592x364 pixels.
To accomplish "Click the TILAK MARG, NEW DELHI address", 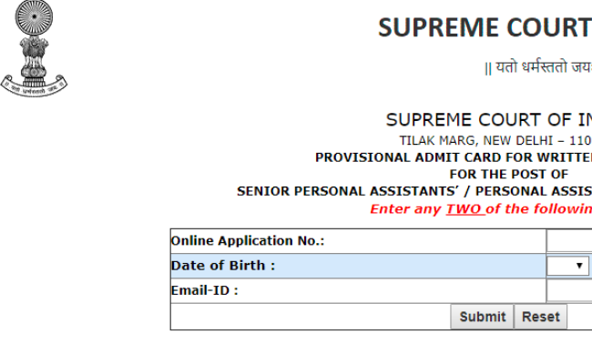I will (x=495, y=140).
